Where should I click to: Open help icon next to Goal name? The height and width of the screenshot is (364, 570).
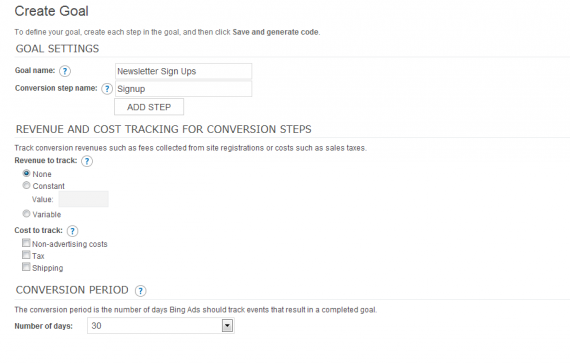[x=65, y=71]
